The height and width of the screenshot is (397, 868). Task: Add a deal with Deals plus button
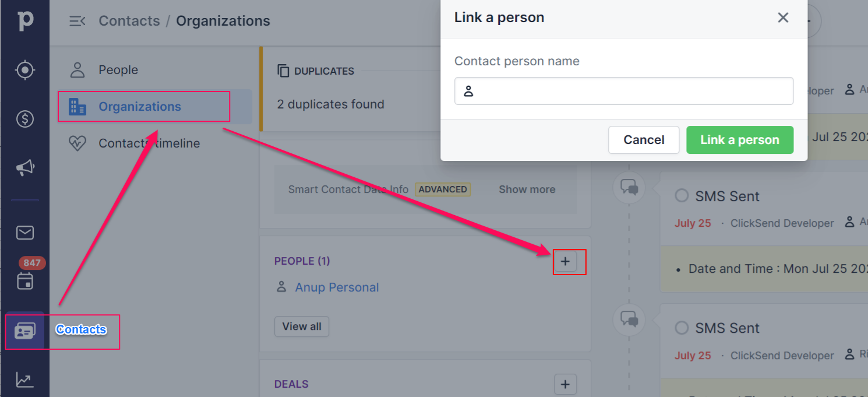(565, 384)
